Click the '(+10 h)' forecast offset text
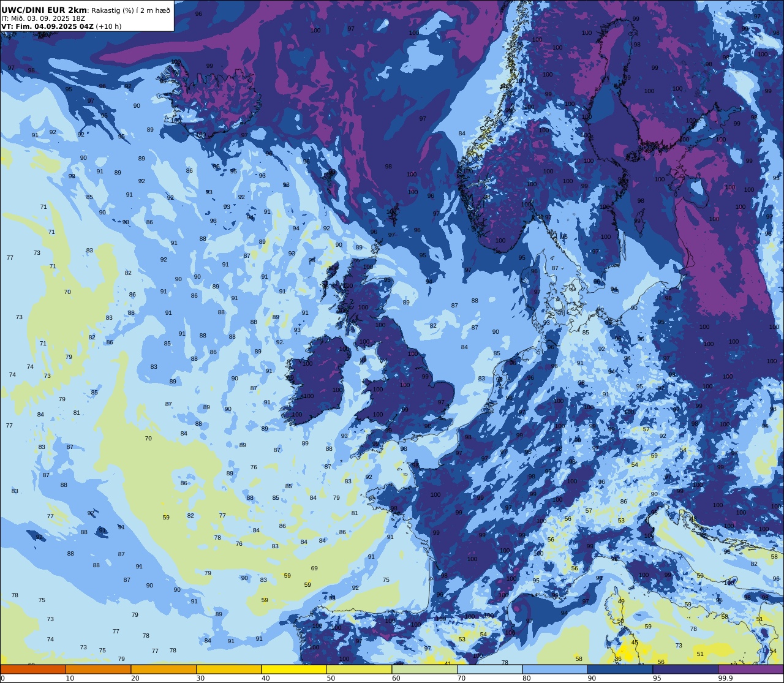784x683 pixels. click(109, 26)
